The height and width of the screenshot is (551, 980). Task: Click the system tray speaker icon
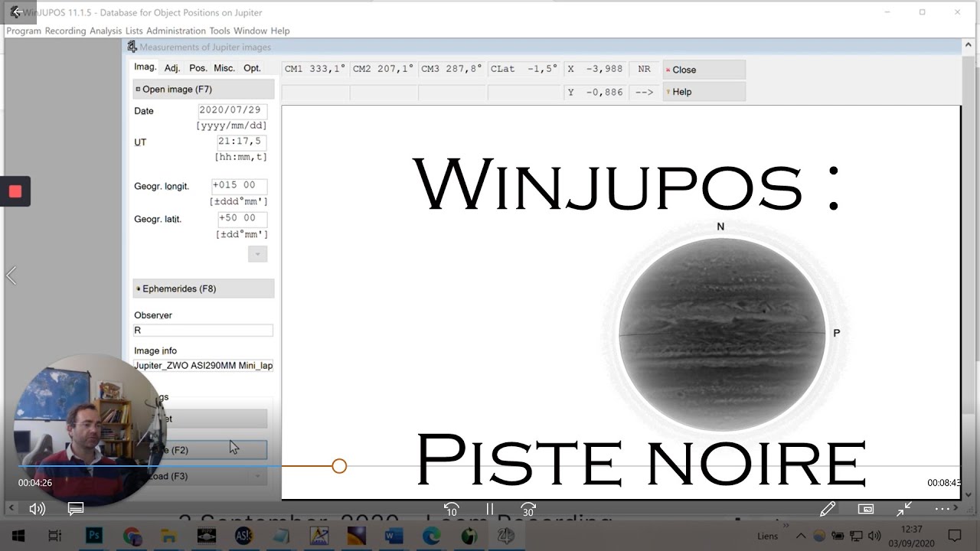[x=875, y=536]
